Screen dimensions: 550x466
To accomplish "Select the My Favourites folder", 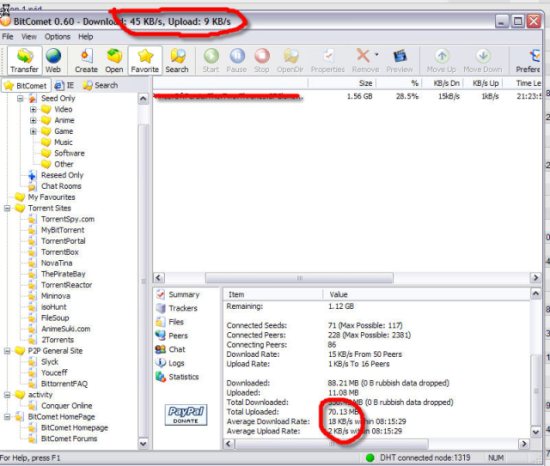I will coord(51,197).
